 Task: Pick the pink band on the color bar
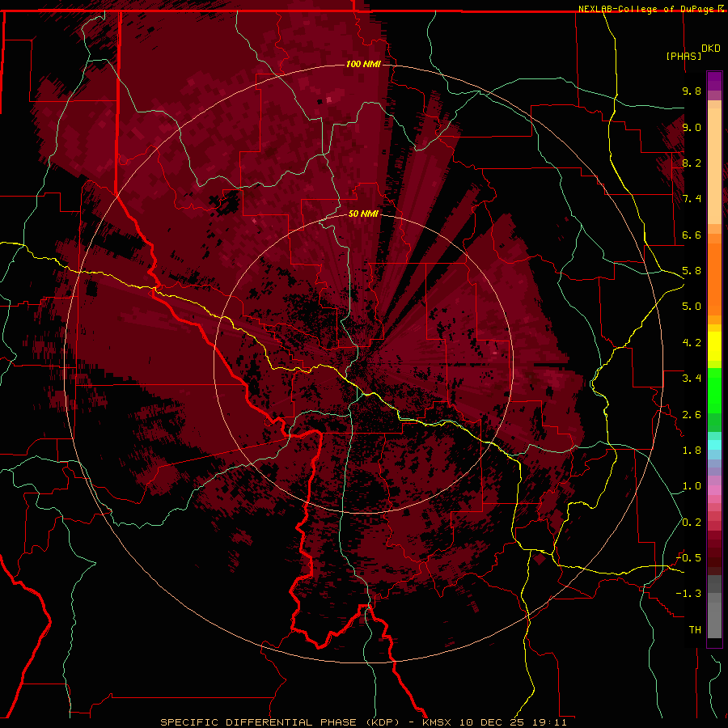714,490
